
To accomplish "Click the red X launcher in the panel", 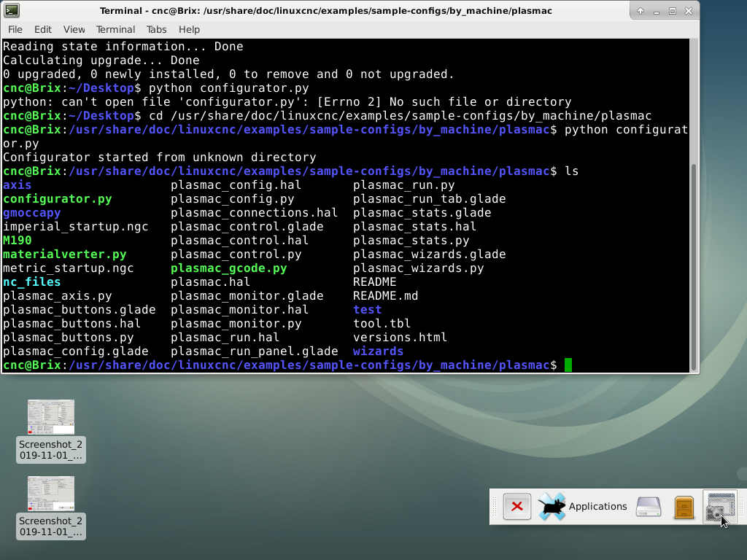I will point(517,507).
